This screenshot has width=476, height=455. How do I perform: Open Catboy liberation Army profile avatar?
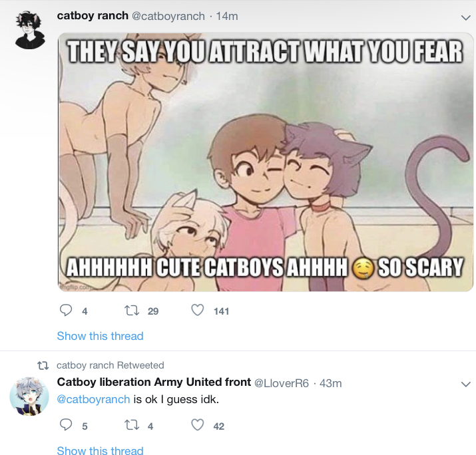[x=29, y=396]
